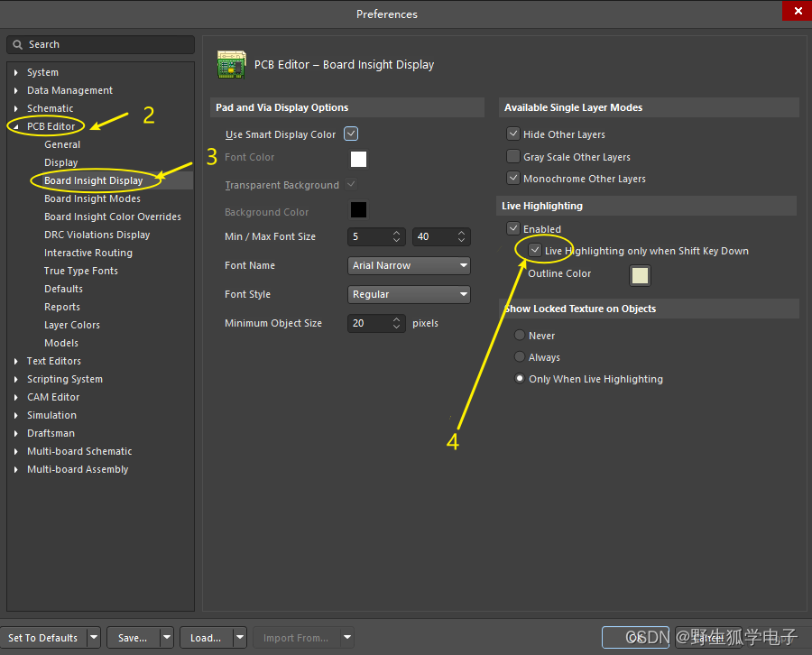812x655 pixels.
Task: Toggle Live Highlighting only when Shift Key Down
Action: tap(534, 250)
